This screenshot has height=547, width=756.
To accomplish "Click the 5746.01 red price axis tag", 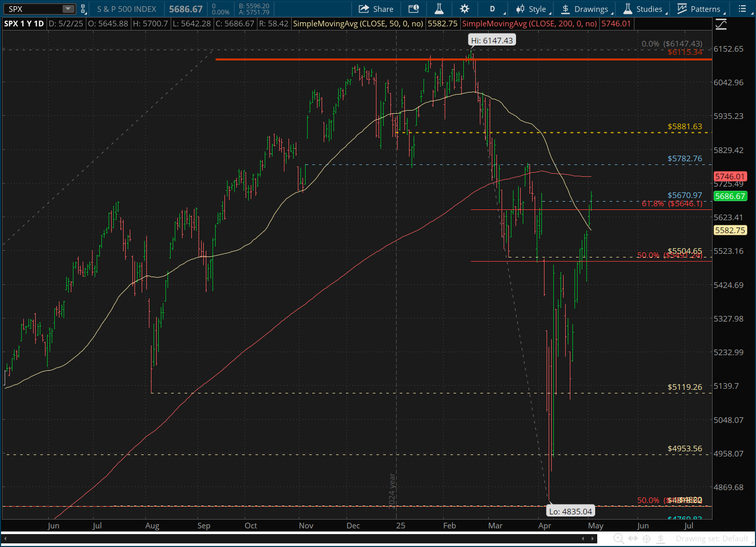I will (x=730, y=177).
